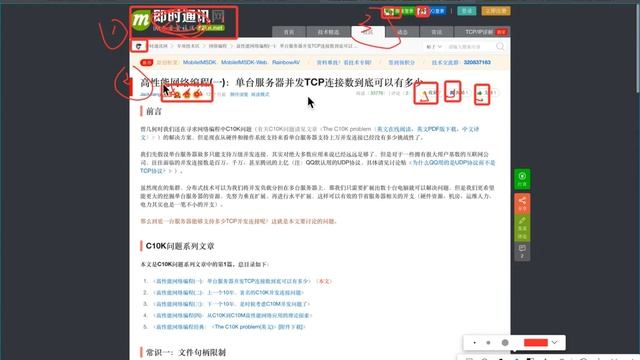Click the orange share button on sidebar
Image resolution: width=640 pixels, height=360 pixels.
point(522,203)
